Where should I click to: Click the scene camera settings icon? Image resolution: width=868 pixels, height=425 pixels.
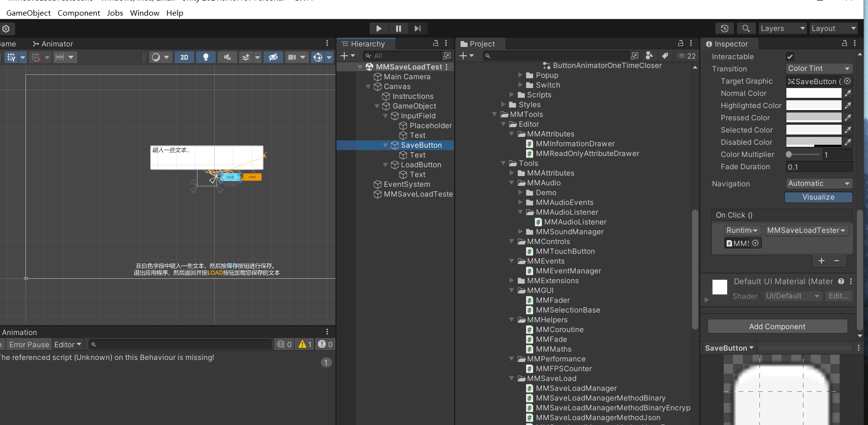[292, 57]
